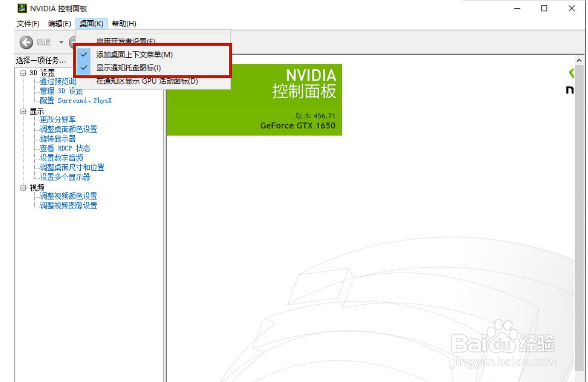Image resolution: width=588 pixels, height=382 pixels.
Task: Minimize the NVIDIA Control Panel window
Action: 517,8
